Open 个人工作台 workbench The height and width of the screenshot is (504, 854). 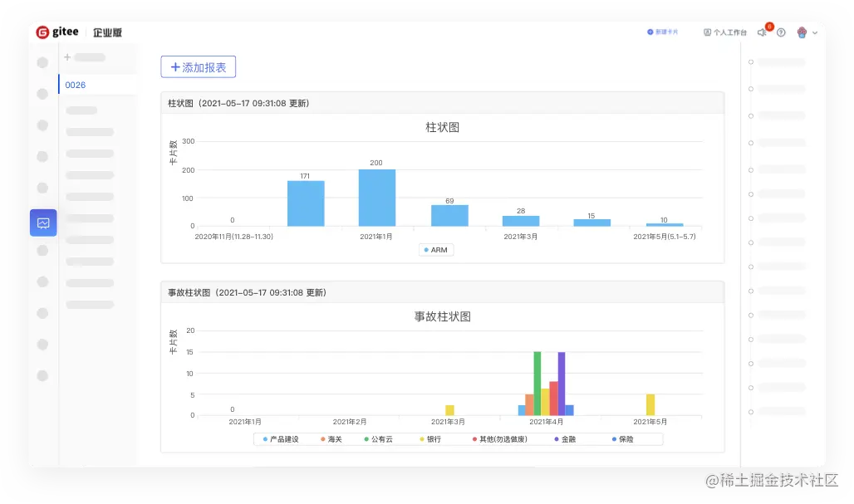(725, 32)
